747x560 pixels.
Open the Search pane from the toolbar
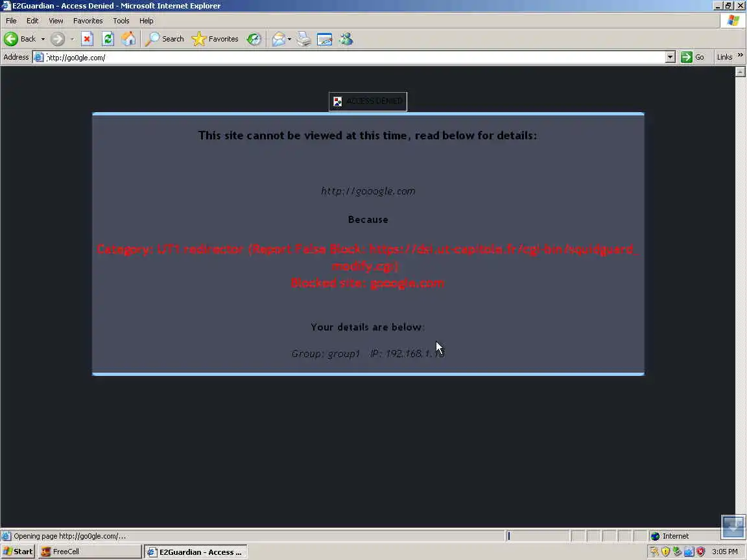[164, 39]
